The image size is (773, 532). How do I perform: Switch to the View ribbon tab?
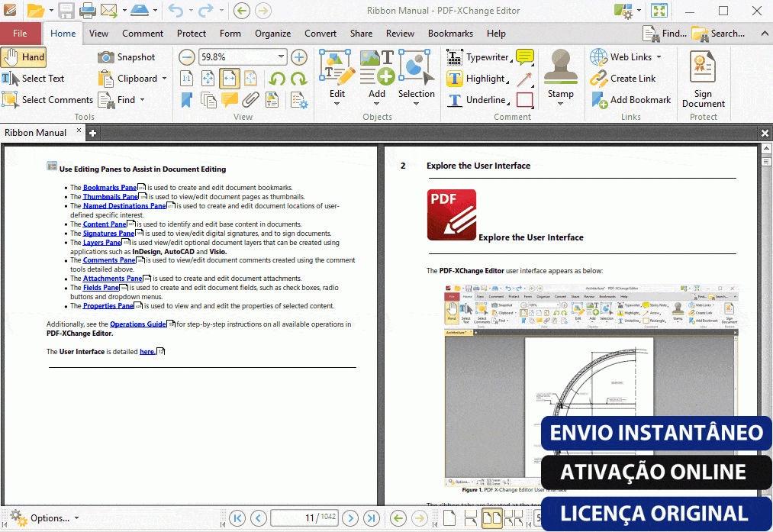[98, 34]
